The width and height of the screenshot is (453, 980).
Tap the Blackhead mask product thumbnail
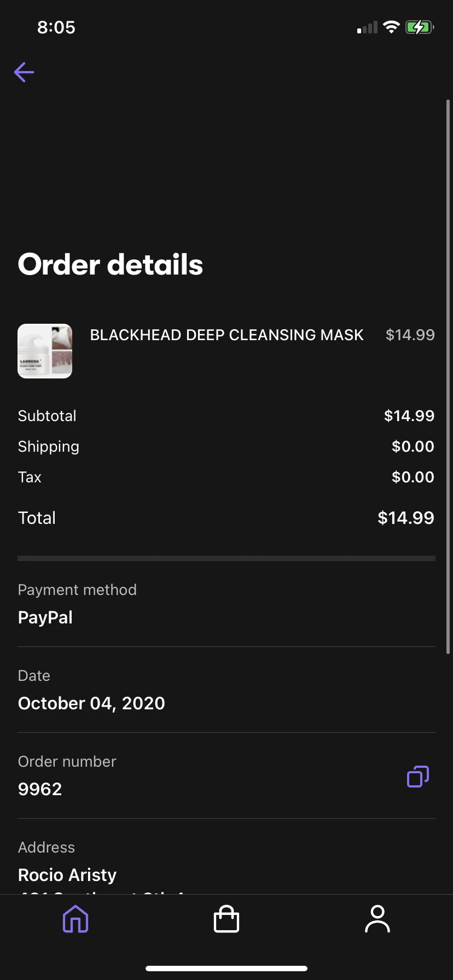pos(45,351)
